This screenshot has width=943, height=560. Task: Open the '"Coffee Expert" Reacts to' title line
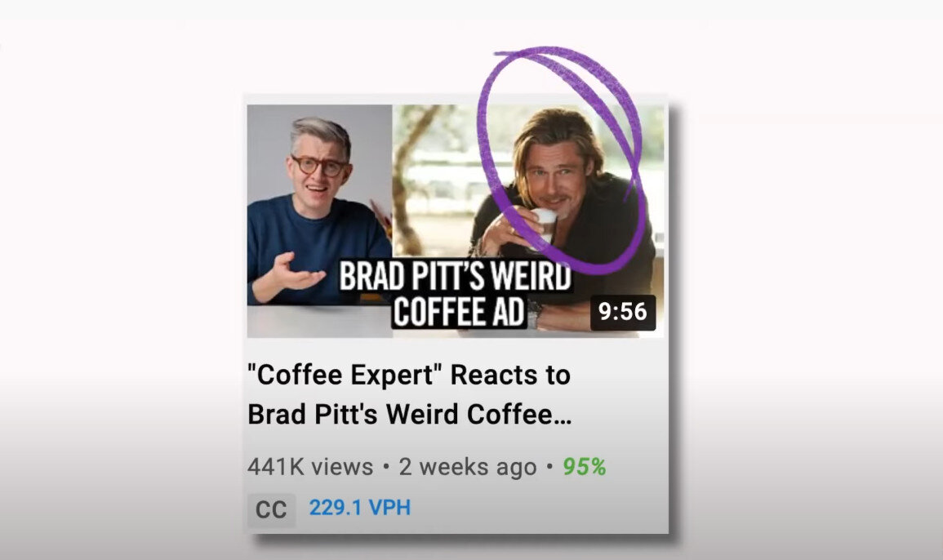tap(409, 376)
